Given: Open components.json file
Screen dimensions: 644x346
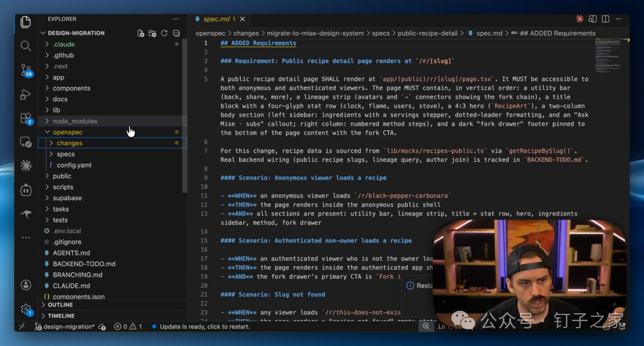Looking at the screenshot, I should (79, 297).
